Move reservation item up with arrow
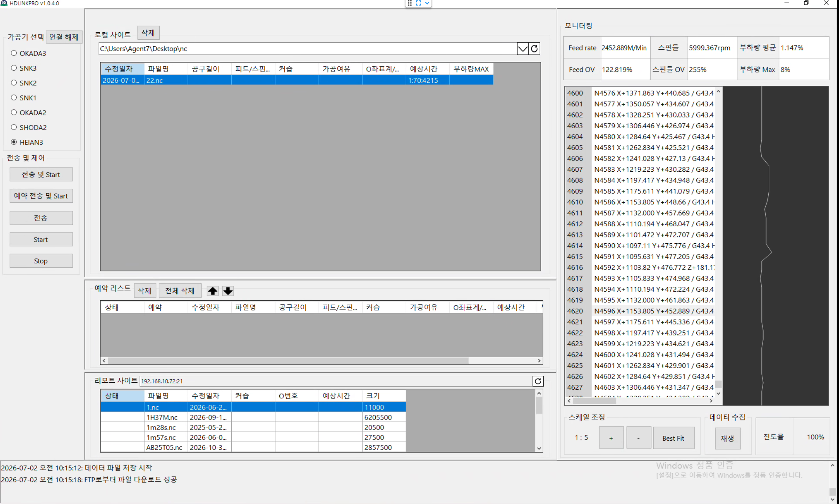Viewport: 839px width, 504px height. [x=213, y=291]
